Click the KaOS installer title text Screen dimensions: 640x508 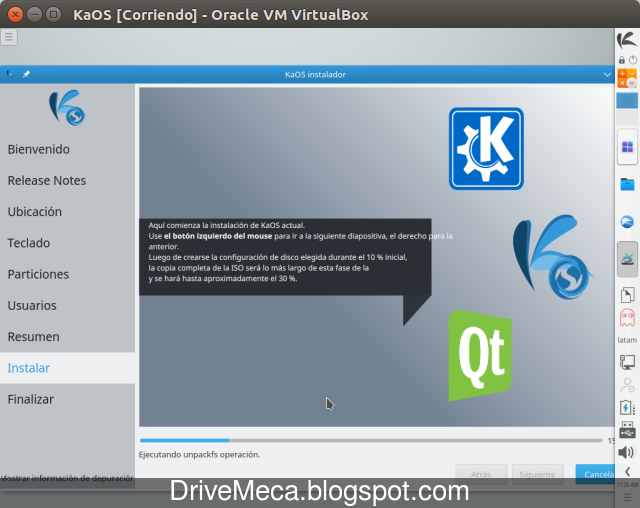coord(315,75)
